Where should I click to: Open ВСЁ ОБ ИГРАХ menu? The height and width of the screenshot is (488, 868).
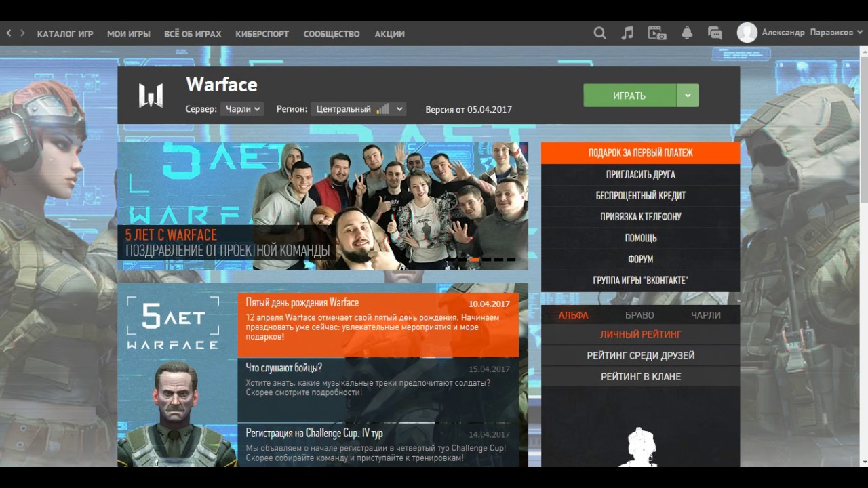(x=193, y=33)
